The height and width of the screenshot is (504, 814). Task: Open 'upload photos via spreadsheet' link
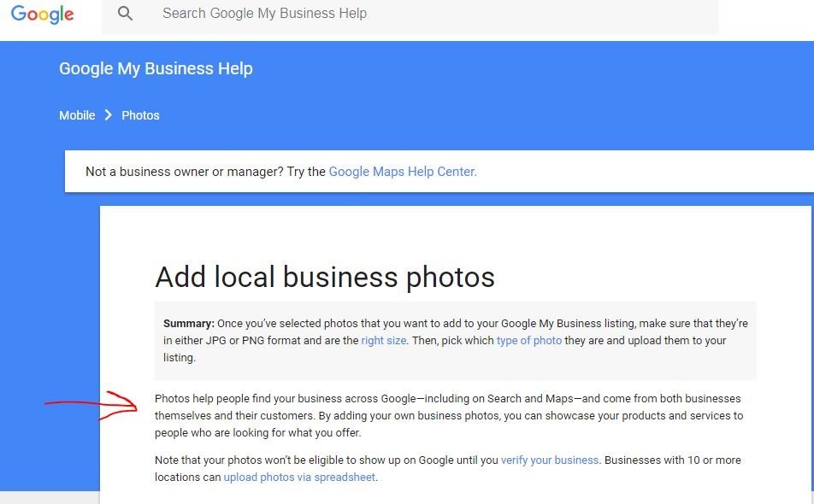click(299, 477)
